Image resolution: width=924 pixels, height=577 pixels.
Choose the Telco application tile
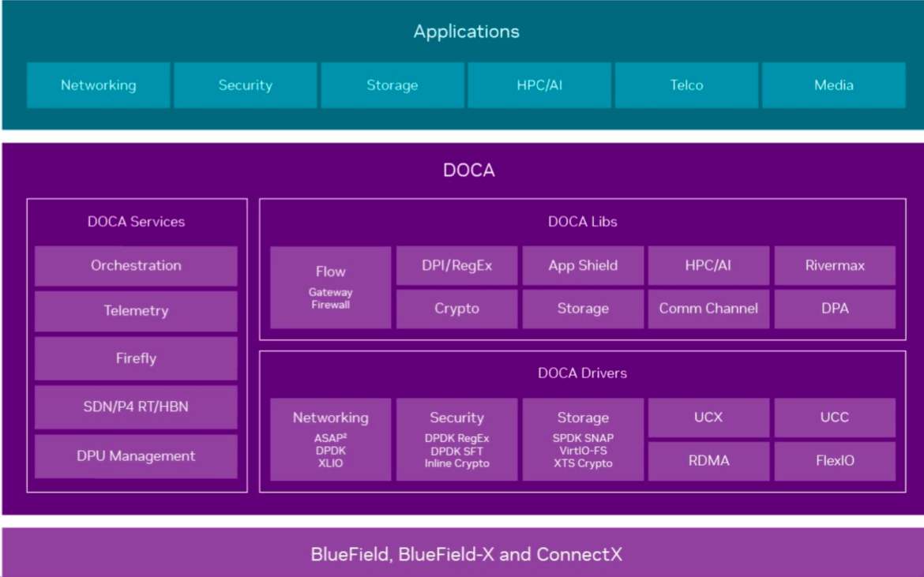pyautogui.click(x=686, y=85)
